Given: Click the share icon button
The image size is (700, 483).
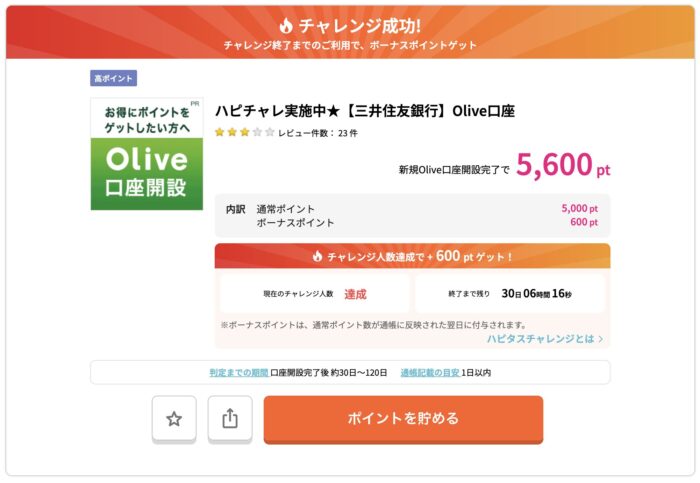Looking at the screenshot, I should 230,419.
